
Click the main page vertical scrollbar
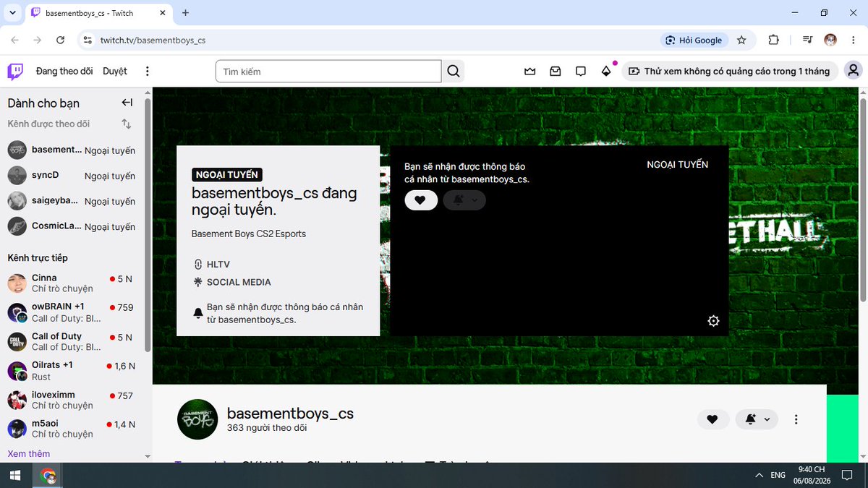(864, 199)
